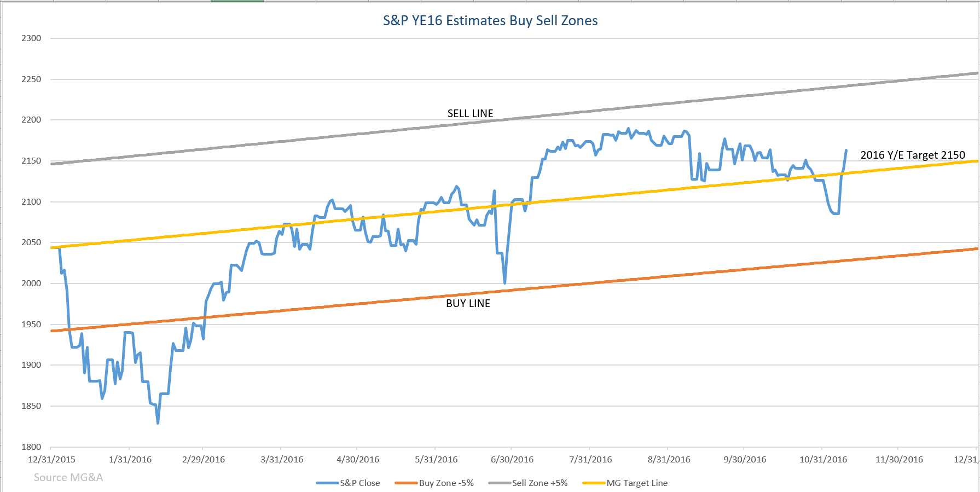
Task: Click the 3/31/2016 x-axis date
Action: click(x=282, y=460)
